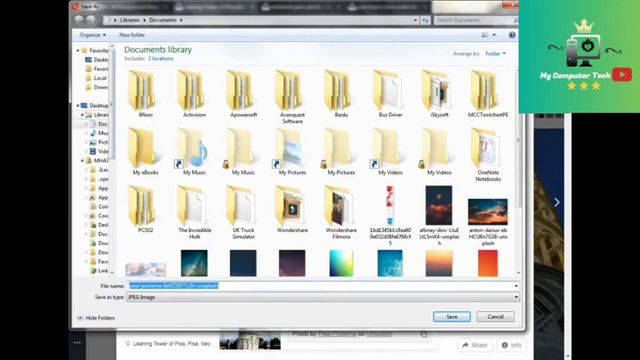Viewport: 640px width, 360px height.
Task: Change the view layout icon
Action: tap(485, 35)
